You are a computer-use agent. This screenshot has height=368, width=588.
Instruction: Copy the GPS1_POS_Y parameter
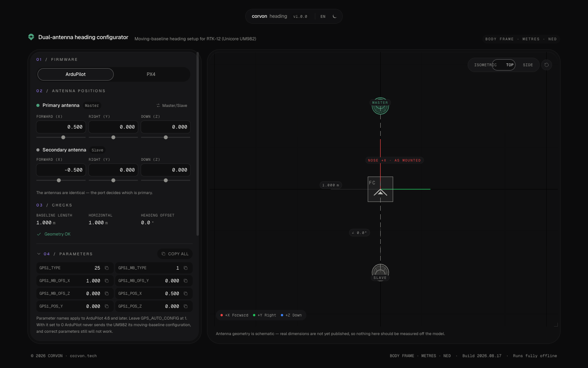[107, 306]
